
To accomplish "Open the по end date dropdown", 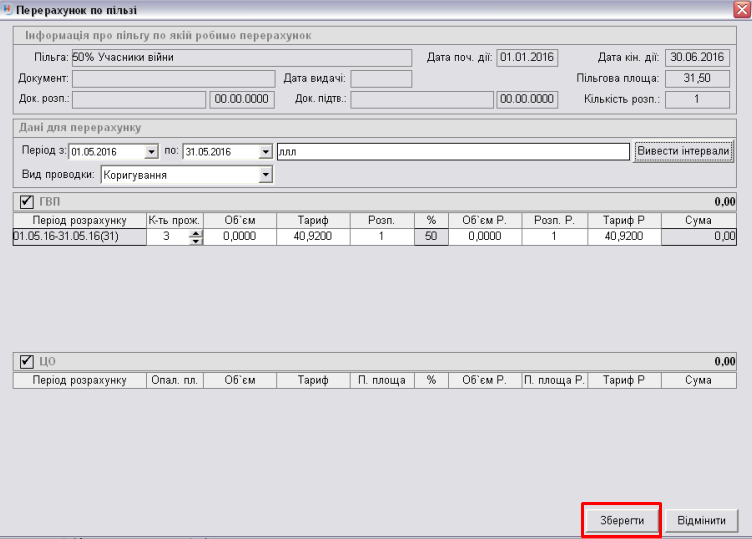I will coord(265,152).
